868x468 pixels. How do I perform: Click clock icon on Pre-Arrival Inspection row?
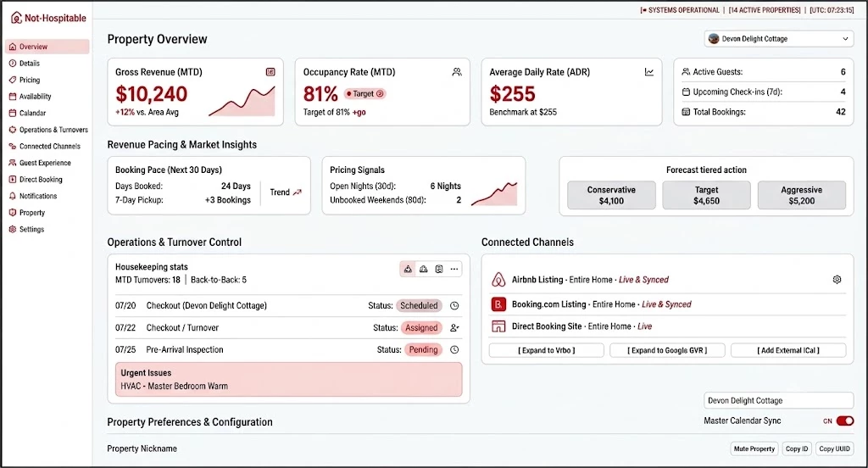pyautogui.click(x=454, y=350)
